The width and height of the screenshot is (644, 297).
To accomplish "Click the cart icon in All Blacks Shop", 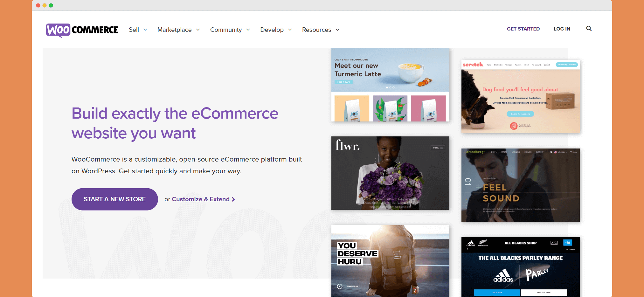I will (x=568, y=242).
